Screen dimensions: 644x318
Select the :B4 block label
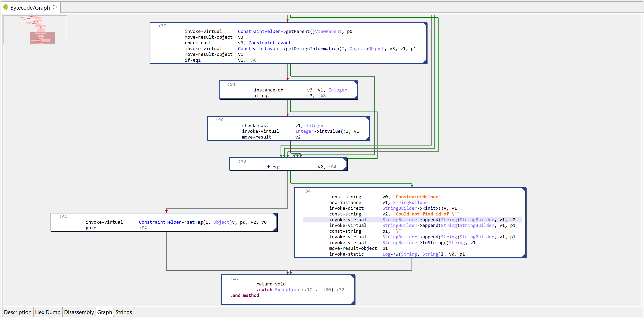point(307,191)
